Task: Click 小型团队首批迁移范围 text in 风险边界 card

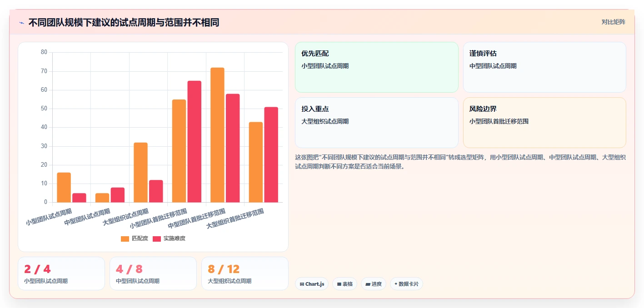Action: point(499,121)
